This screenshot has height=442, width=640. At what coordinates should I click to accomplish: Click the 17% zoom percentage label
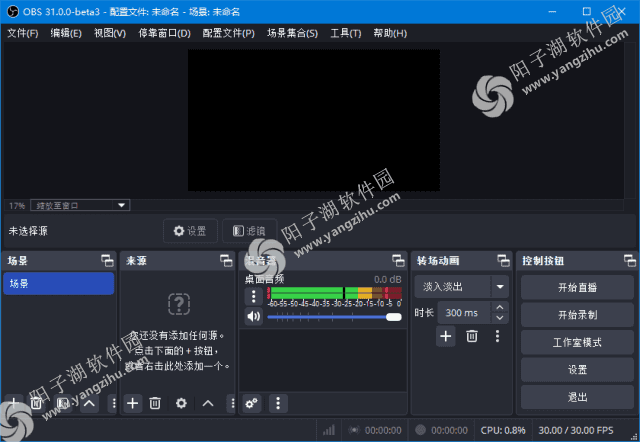[x=17, y=206]
